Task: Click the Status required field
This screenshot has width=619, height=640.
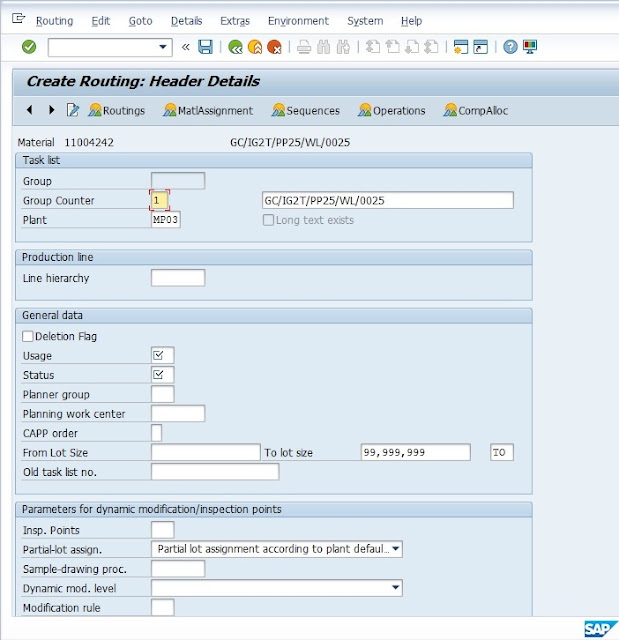Action: coord(162,375)
